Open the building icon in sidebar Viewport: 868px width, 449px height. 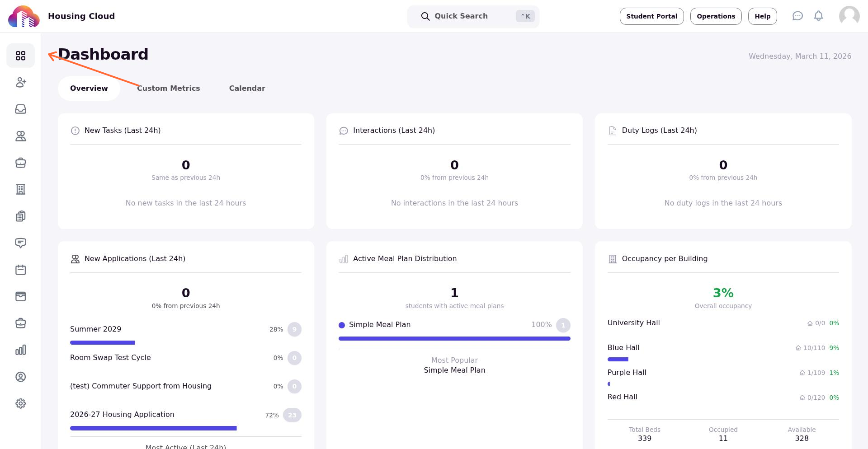pos(20,189)
